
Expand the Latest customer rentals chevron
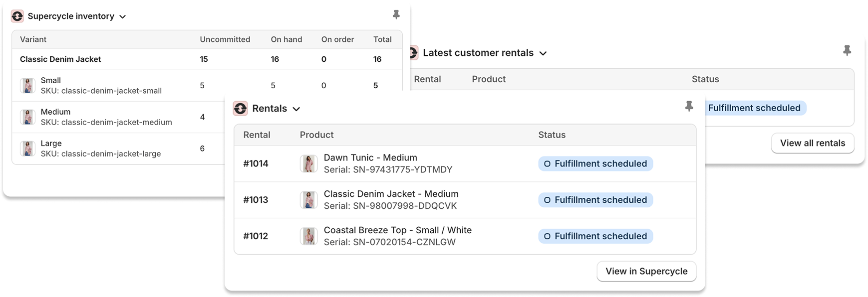(543, 53)
